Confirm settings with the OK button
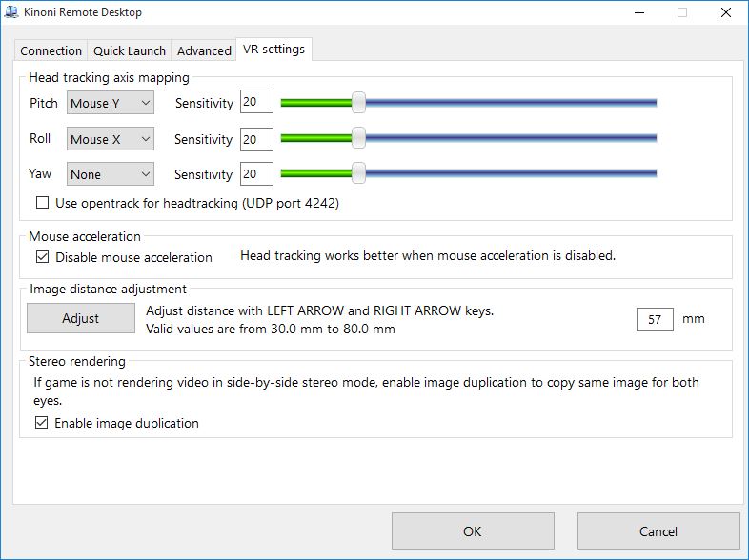The height and width of the screenshot is (560, 749). (473, 531)
